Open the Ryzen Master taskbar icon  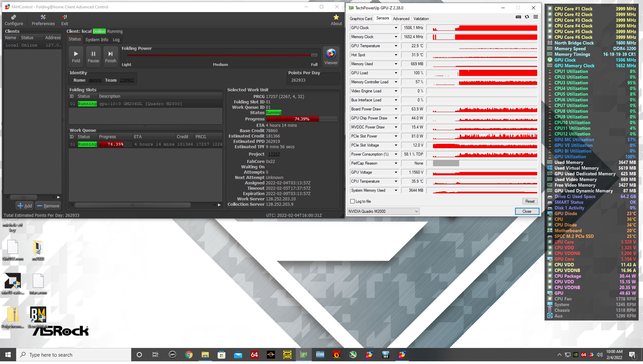click(271, 355)
